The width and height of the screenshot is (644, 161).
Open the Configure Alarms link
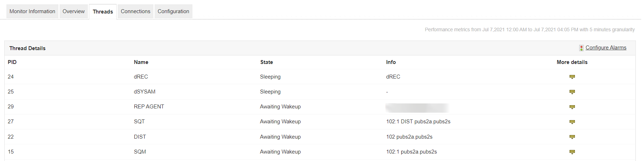[606, 48]
